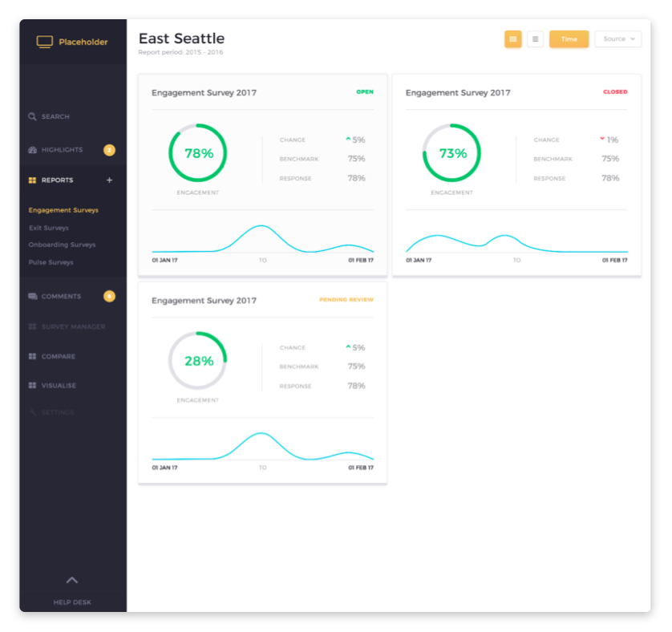This screenshot has width=672, height=632.
Task: Select Onboarding Surveys in sidebar
Action: [x=62, y=245]
